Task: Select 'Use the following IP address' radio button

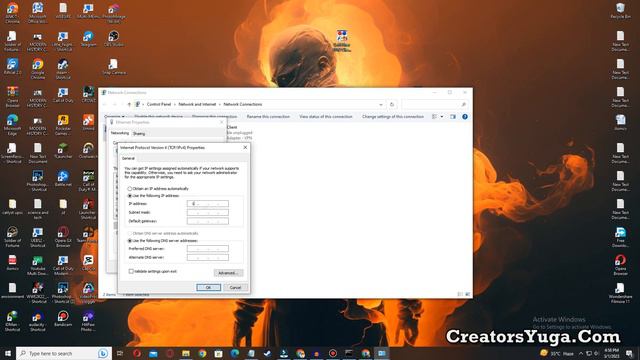Action: (x=130, y=196)
